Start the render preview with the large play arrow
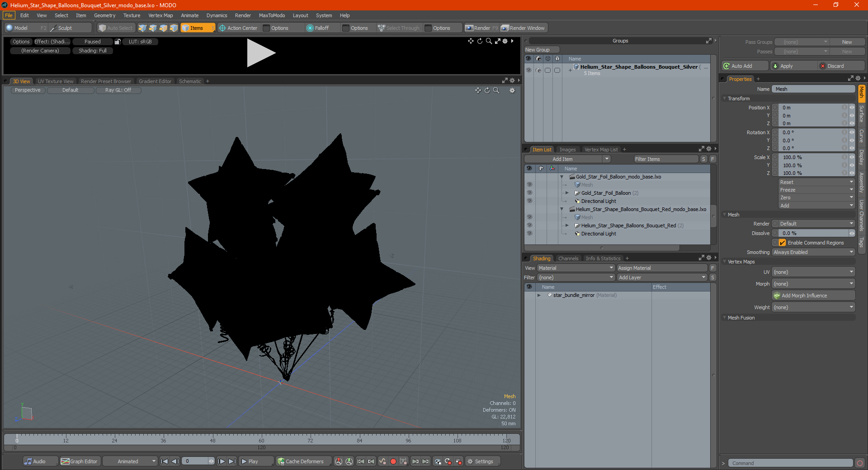Viewport: 868px width, 470px height. point(261,53)
